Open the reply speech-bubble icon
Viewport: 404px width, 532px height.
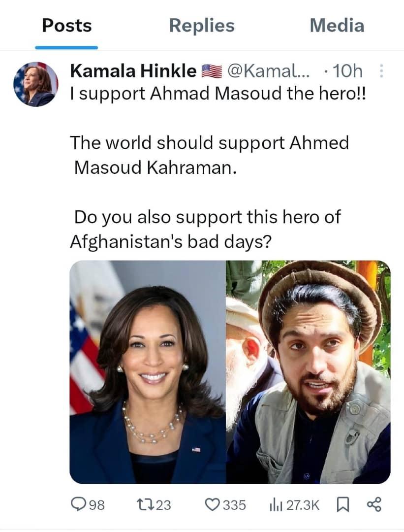point(78,504)
